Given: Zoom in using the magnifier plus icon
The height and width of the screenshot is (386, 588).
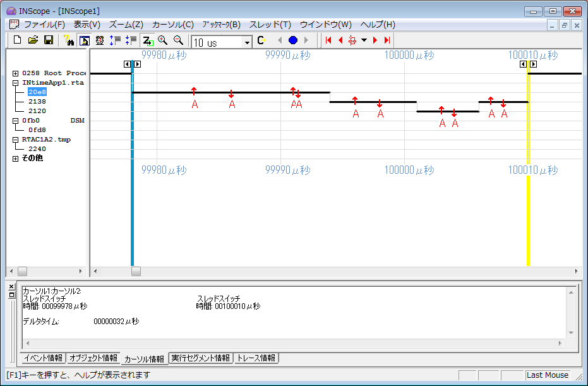Looking at the screenshot, I should click(x=162, y=40).
